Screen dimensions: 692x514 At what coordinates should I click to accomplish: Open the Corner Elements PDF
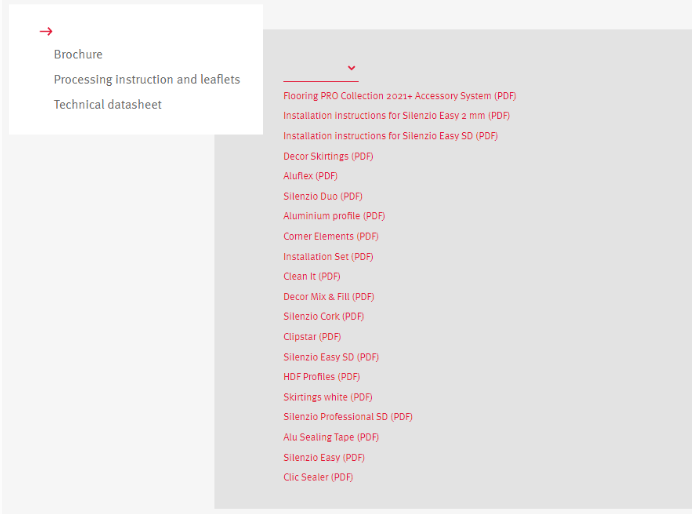click(331, 236)
